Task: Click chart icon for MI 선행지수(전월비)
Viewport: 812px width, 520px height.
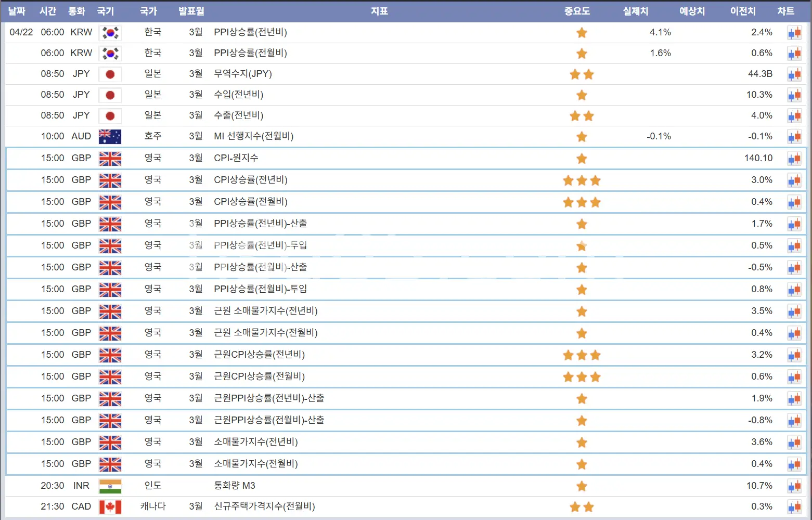Action: click(794, 137)
